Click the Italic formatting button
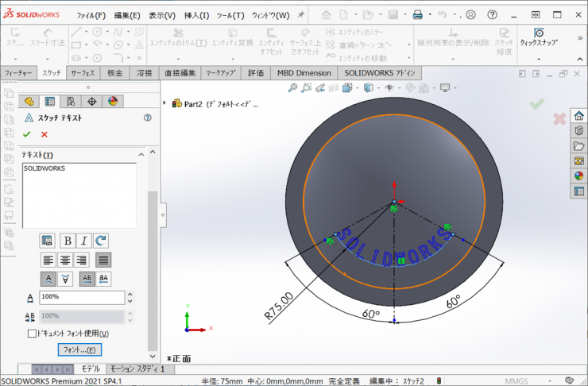Viewport: 588px width, 386px height. (x=84, y=241)
